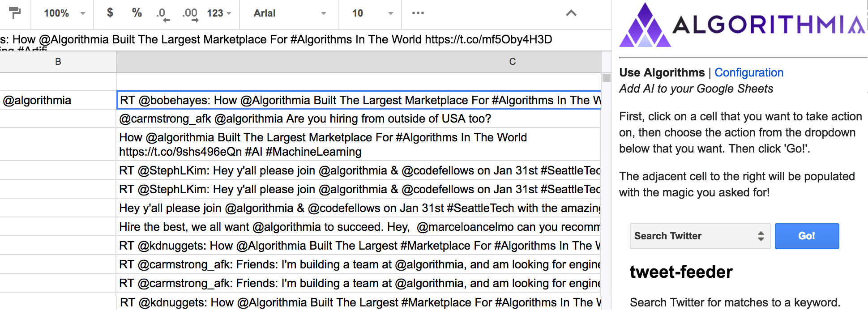Select cell starting 'RT @bobehayes: How'
This screenshot has width=868, height=310.
point(359,100)
